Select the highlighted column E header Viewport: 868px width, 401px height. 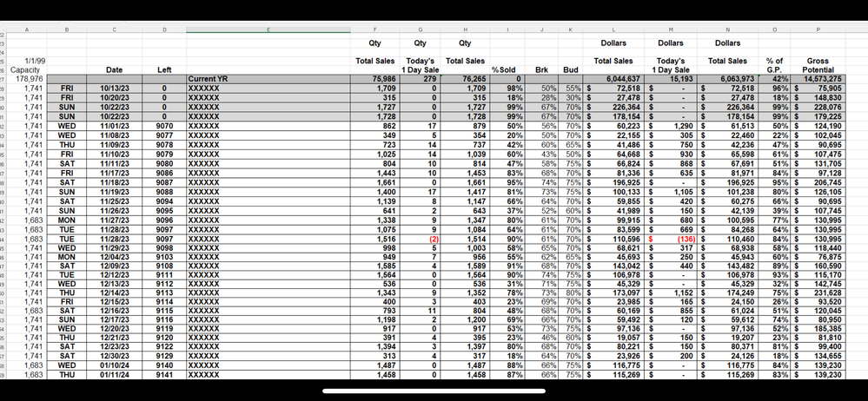click(x=268, y=30)
